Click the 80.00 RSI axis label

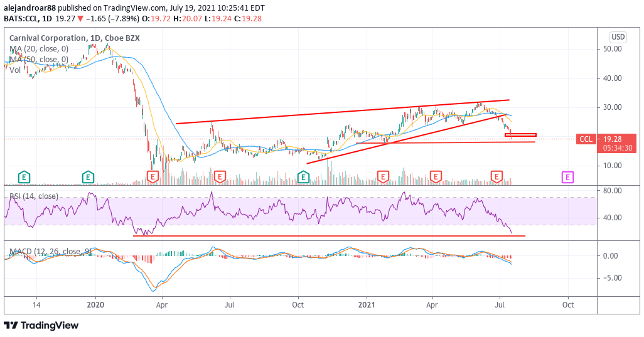point(612,190)
